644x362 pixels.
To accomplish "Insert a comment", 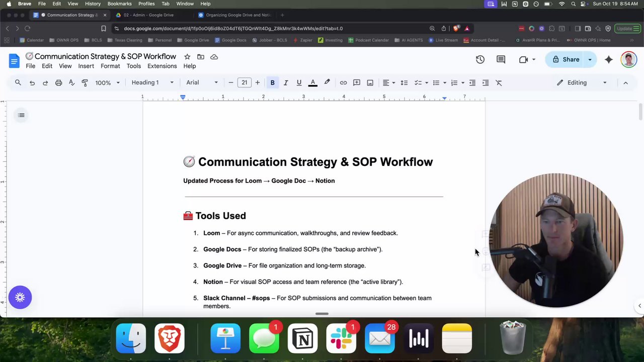I will point(356,82).
